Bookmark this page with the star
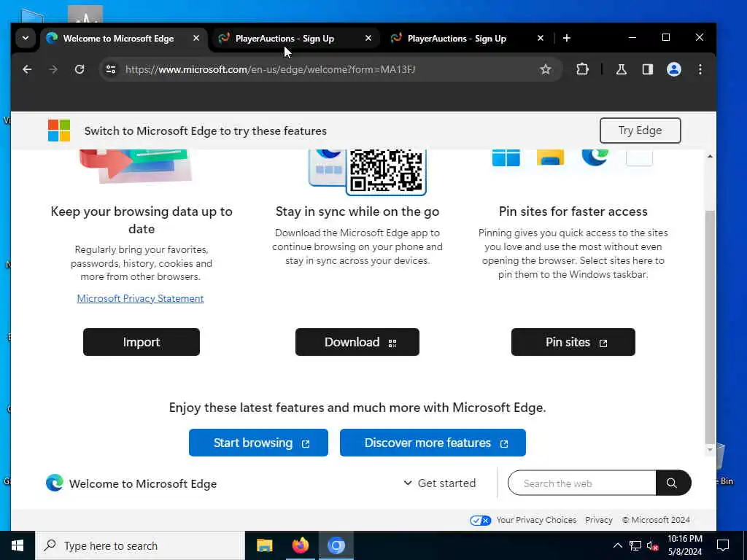747x560 pixels. (x=546, y=69)
